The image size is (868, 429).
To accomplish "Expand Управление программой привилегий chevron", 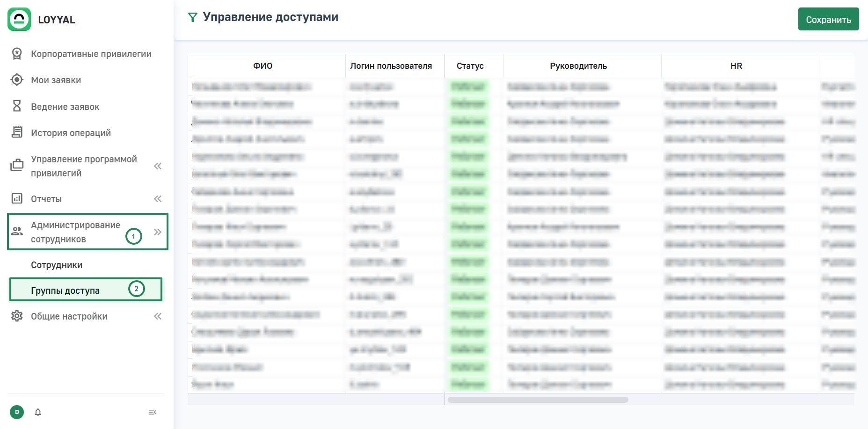I will (x=158, y=166).
